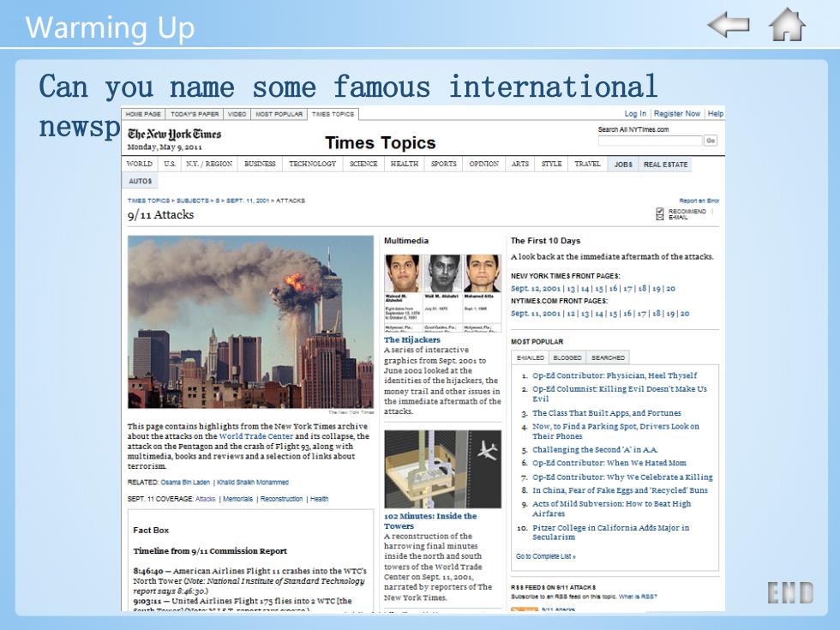Click the Report an Error link
Screen dimensions: 840x630
[699, 201]
